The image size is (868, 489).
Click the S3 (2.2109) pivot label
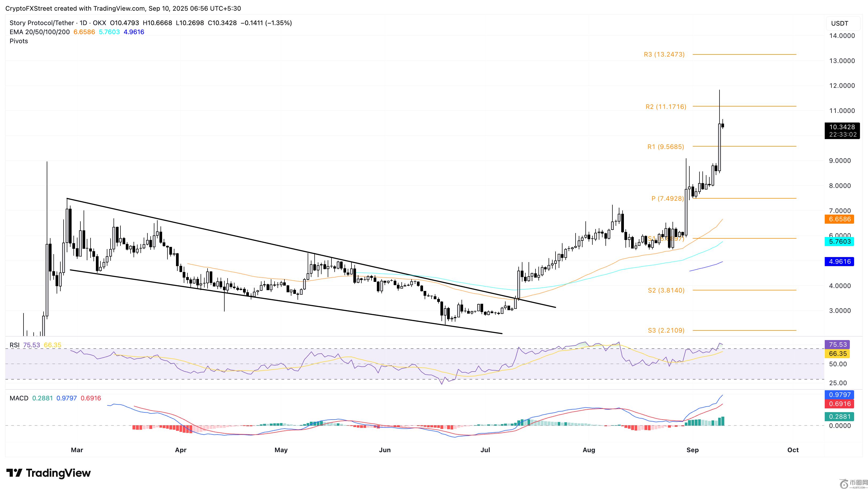pos(666,330)
